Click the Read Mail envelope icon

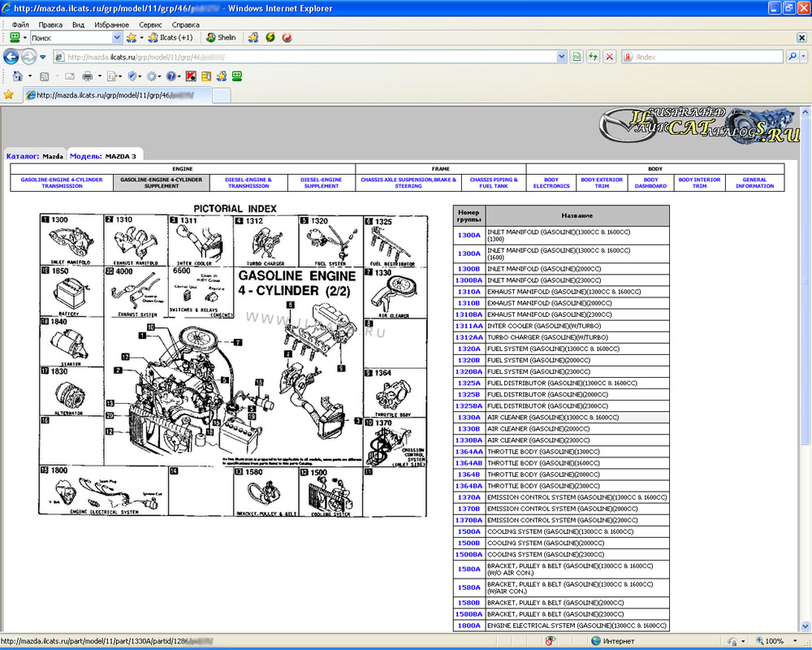pyautogui.click(x=69, y=76)
